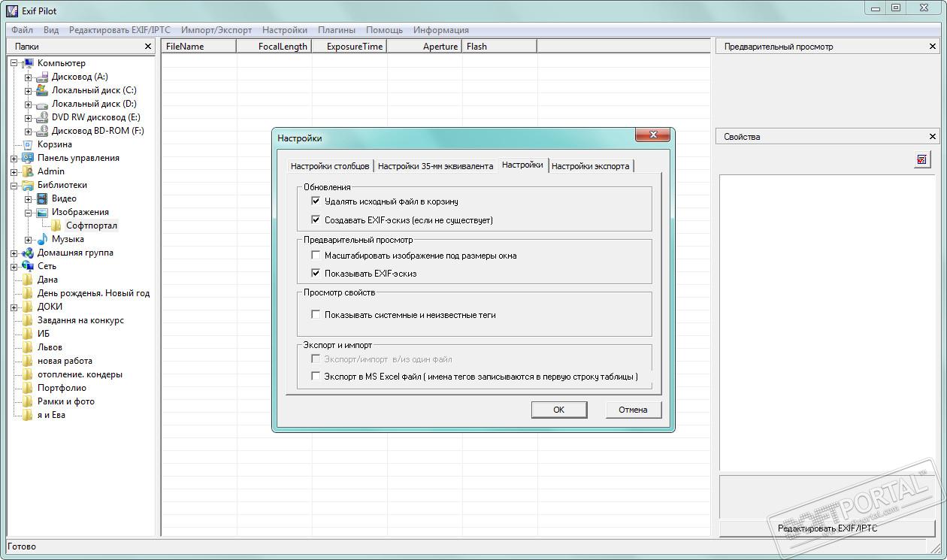Enable Экспорт в MS Excel файл checkbox

[316, 377]
